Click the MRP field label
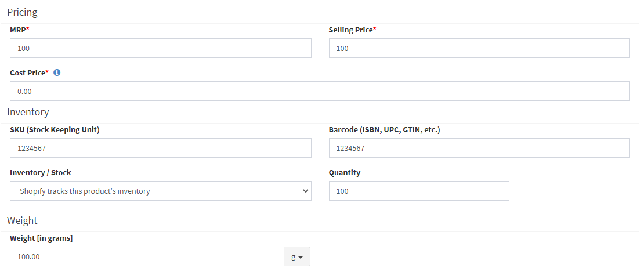The image size is (644, 275). click(x=18, y=30)
